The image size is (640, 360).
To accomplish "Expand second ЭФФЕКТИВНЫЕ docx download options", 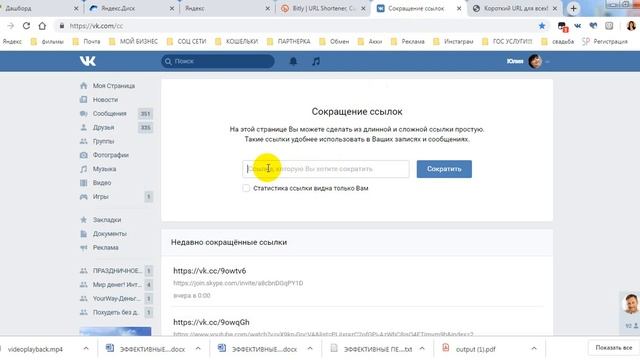I will coord(310,349).
